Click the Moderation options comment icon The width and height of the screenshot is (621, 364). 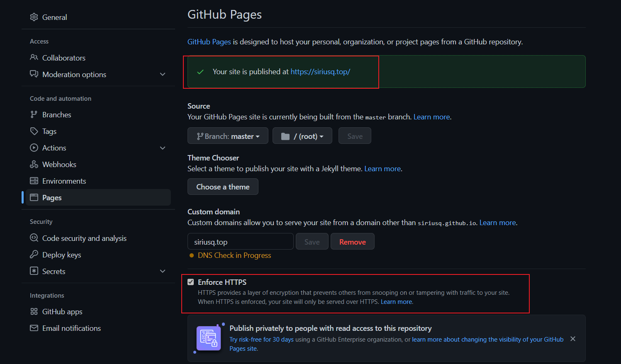click(34, 74)
